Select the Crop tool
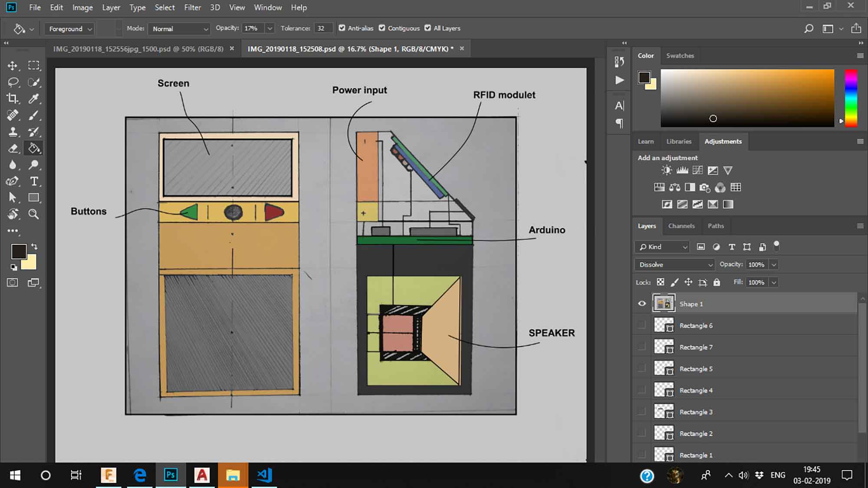 (13, 99)
